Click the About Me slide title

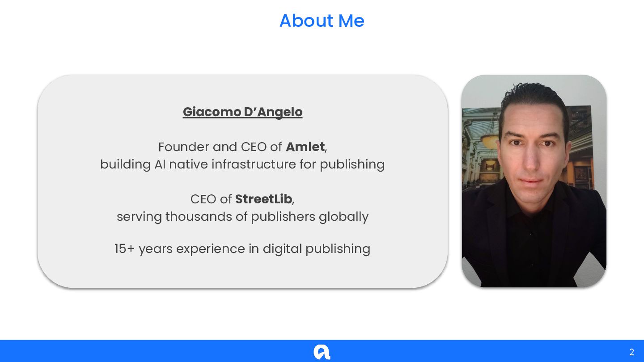click(x=322, y=21)
